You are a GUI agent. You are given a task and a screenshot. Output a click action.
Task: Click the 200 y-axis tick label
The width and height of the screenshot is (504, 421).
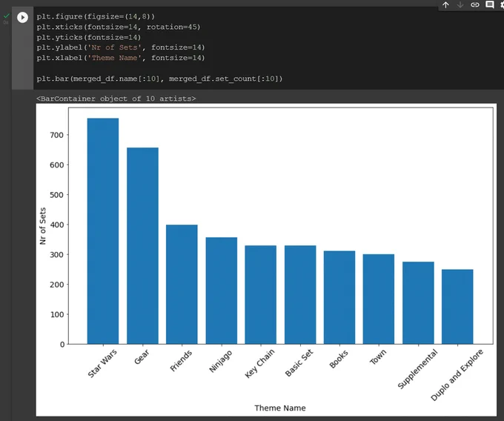56,285
